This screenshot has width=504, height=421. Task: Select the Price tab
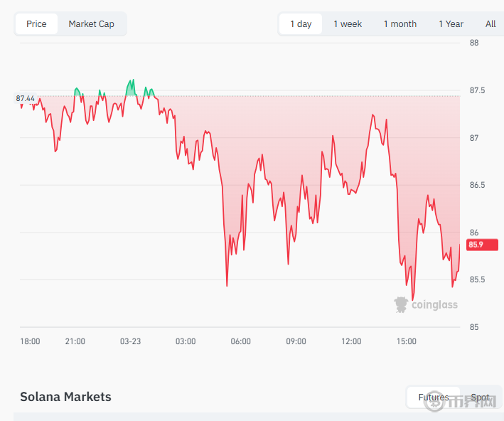[x=36, y=23]
